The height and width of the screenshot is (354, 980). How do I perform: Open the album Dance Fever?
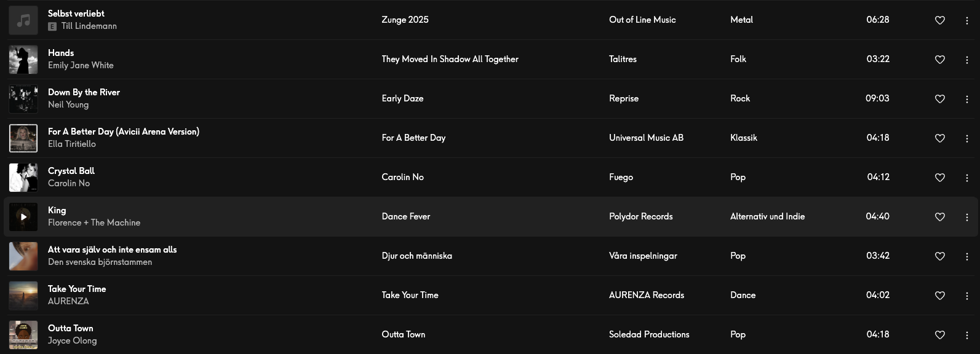click(x=405, y=217)
